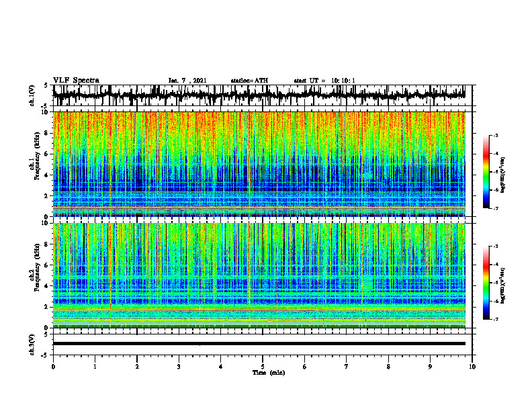This screenshot has height=411, width=532.
Task: Click the '2' kHz tick of ch.1 spectrogram
Action: (x=47, y=195)
